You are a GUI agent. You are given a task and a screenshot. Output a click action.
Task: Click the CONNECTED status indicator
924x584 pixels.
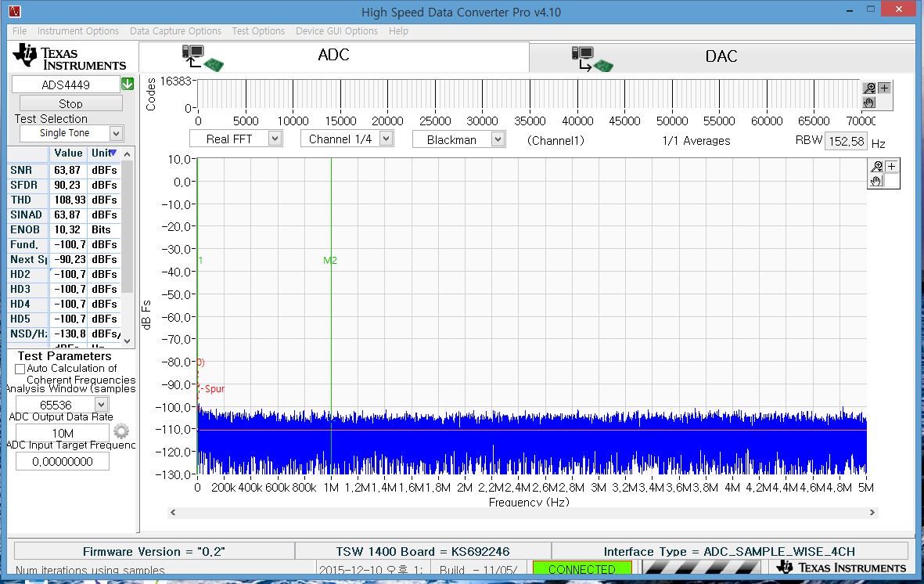point(582,568)
